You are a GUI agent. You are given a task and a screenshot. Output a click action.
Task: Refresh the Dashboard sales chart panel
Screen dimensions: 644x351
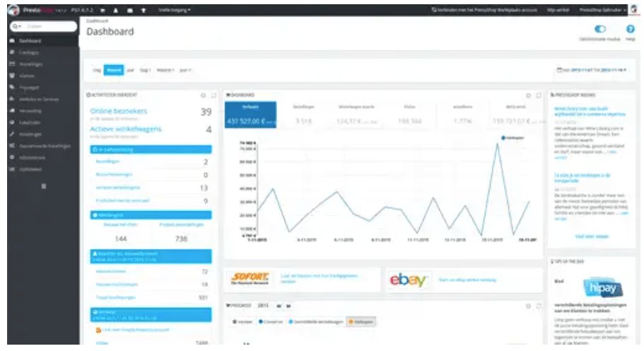pos(538,94)
